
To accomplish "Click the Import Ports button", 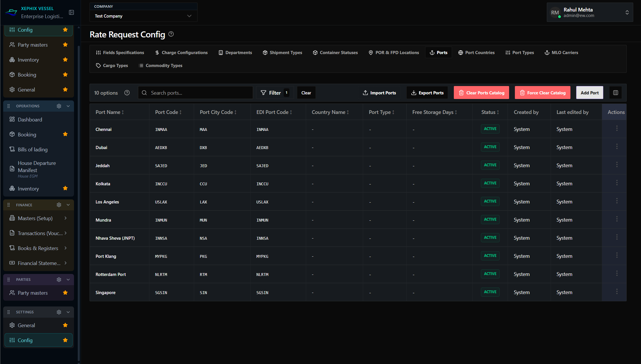I will tap(379, 93).
